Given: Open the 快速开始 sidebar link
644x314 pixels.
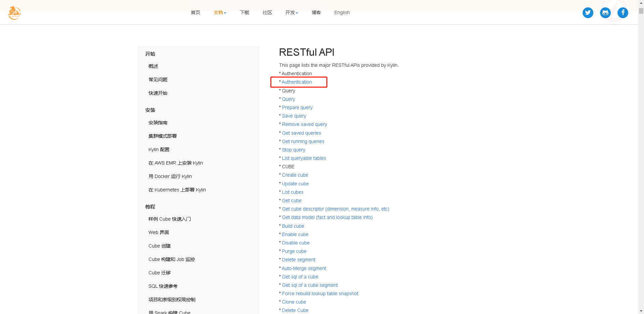Looking at the screenshot, I should coord(158,93).
